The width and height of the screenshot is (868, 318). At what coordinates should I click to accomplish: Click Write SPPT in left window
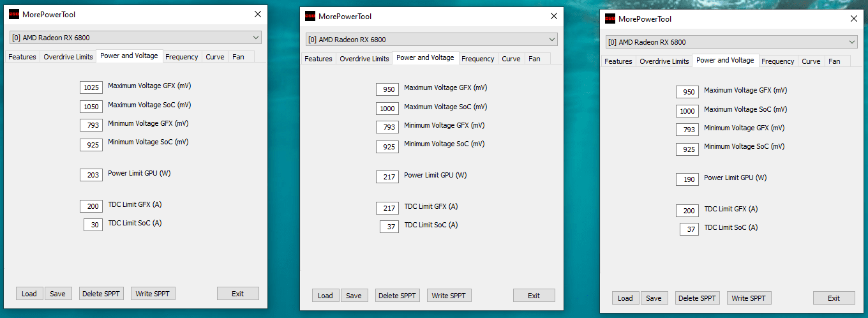153,294
